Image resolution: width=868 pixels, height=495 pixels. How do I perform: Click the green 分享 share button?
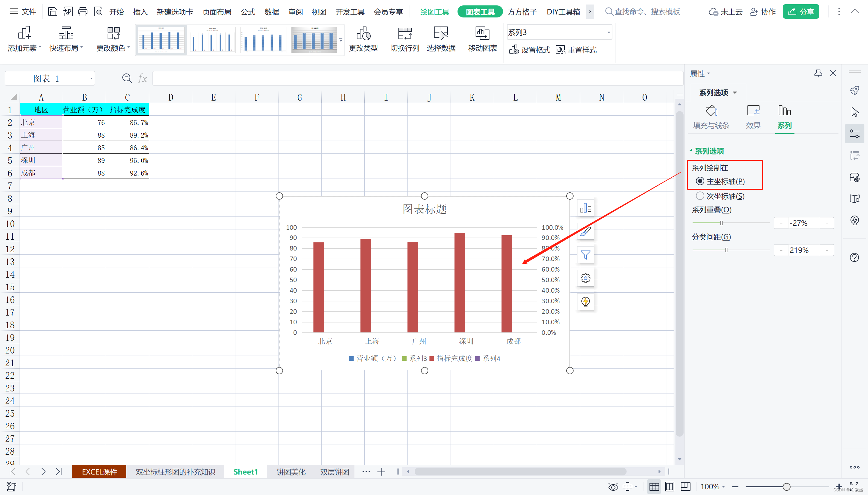point(800,12)
